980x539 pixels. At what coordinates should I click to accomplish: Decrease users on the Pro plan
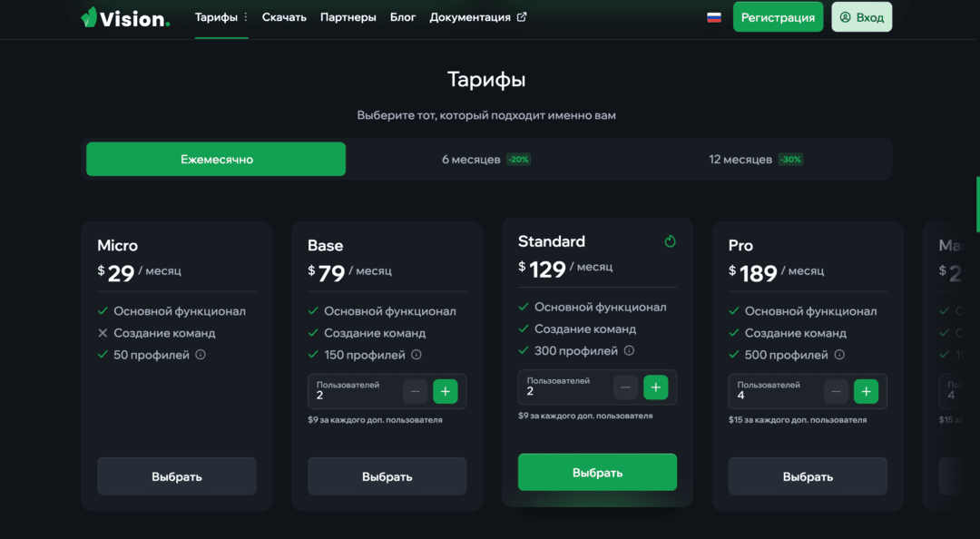(x=836, y=391)
